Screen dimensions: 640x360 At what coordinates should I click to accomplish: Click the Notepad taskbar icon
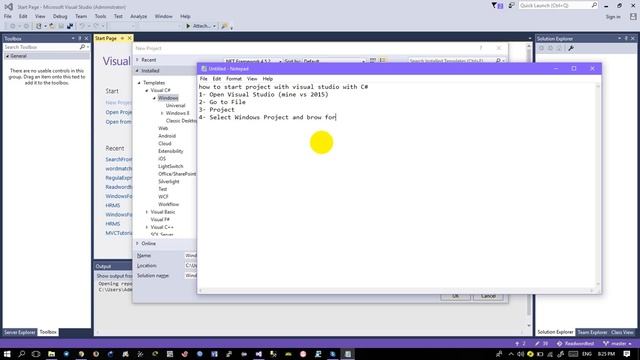click(348, 354)
